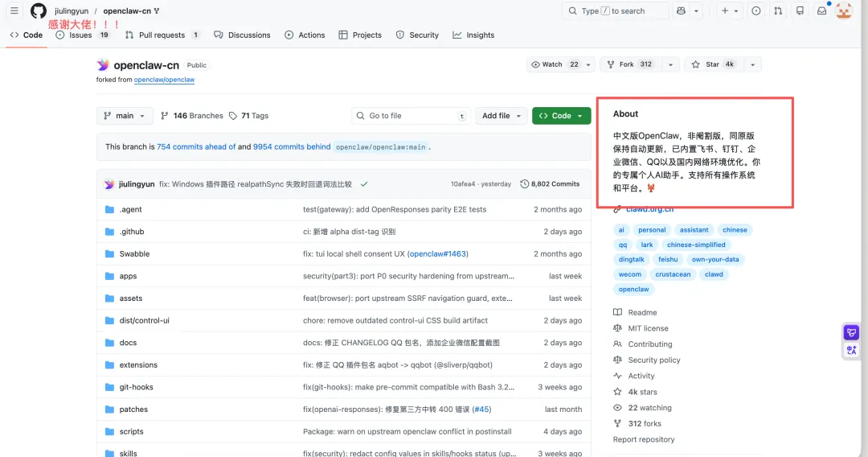Open the 8,802 Commits history
This screenshot has height=457, width=868.
(x=550, y=184)
